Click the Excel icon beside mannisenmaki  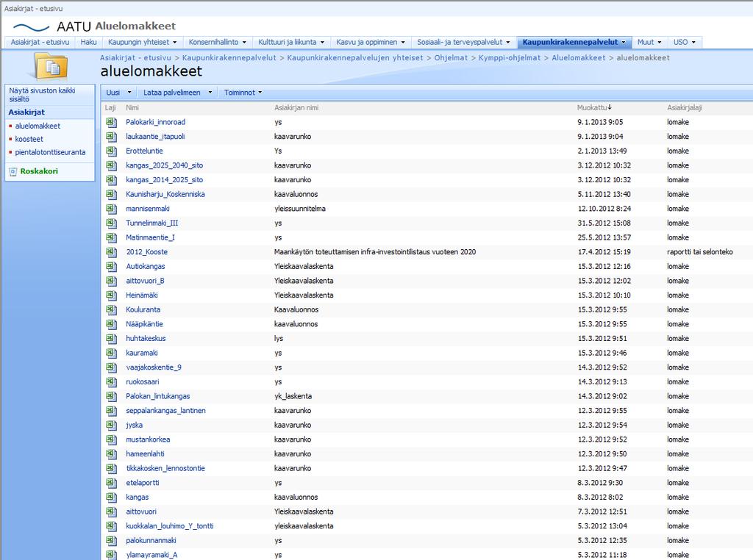coord(112,209)
